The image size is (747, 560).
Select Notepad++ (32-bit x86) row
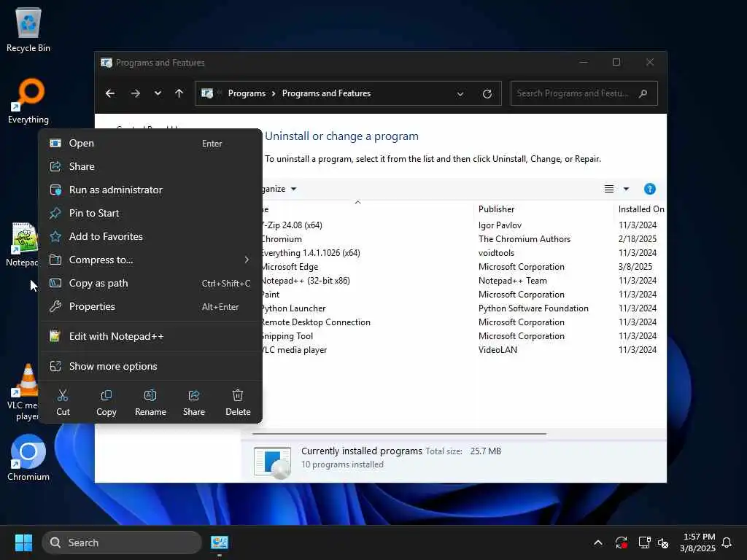[463, 281]
